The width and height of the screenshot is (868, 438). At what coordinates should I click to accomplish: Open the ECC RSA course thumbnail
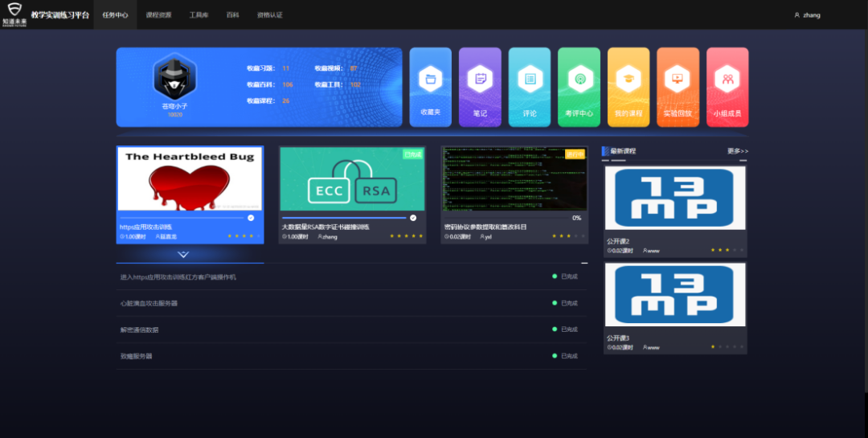[x=352, y=179]
